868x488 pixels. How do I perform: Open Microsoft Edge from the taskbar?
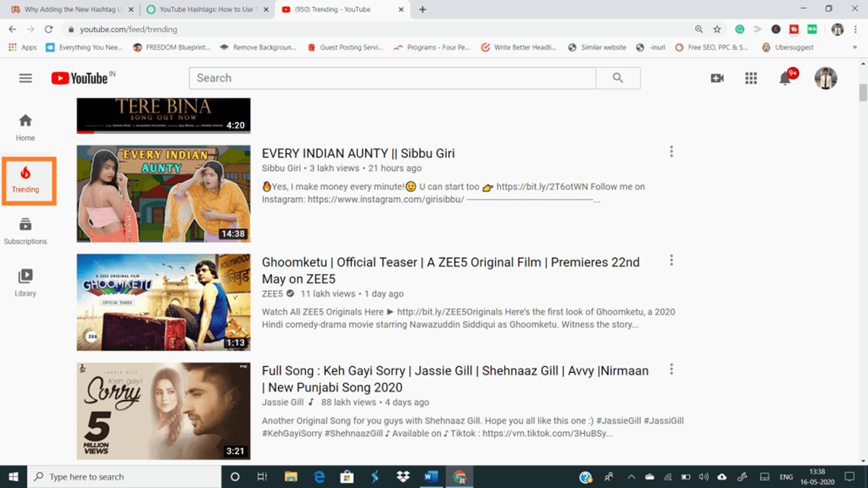pos(319,477)
